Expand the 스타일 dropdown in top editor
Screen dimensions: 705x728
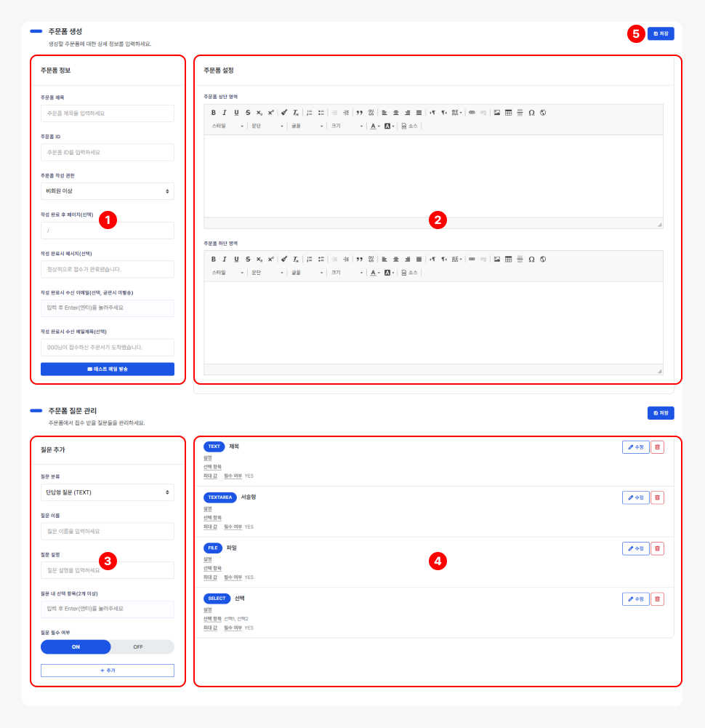click(x=227, y=126)
